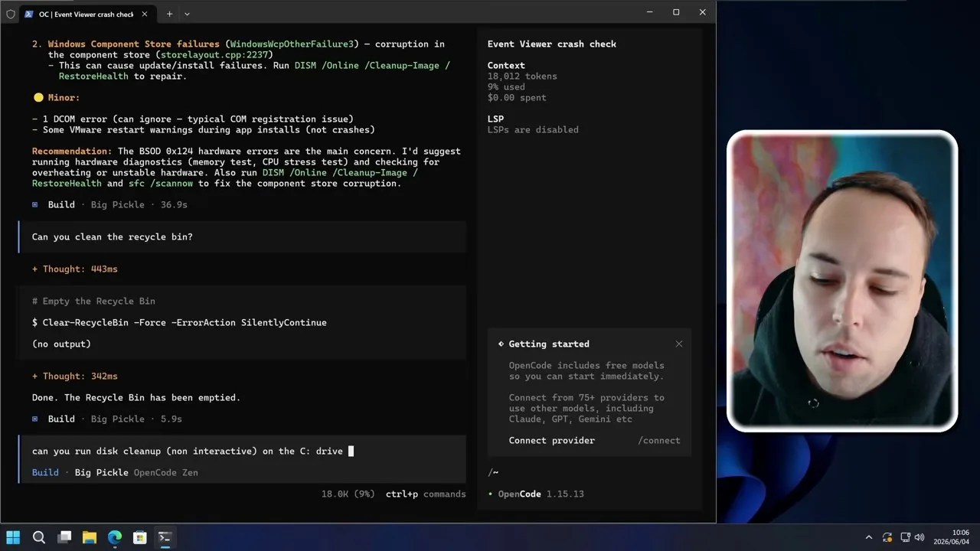This screenshot has height=551, width=980.
Task: Click the '$0.00 spent' value
Action: coord(517,98)
